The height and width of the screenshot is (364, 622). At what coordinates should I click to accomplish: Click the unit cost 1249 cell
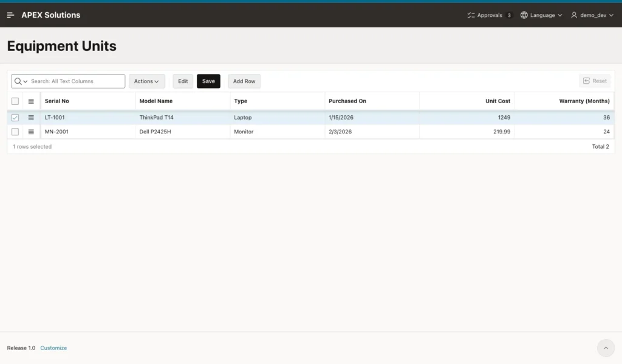pos(467,118)
